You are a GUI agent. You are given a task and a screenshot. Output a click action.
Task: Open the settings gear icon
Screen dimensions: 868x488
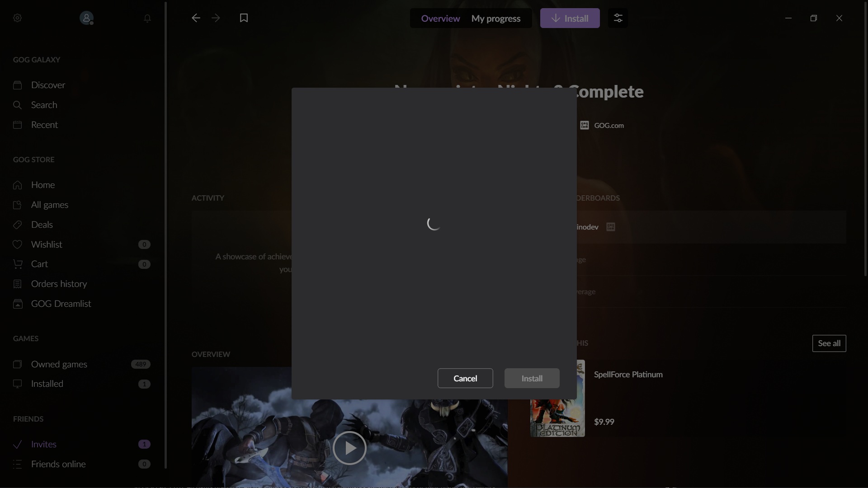17,18
